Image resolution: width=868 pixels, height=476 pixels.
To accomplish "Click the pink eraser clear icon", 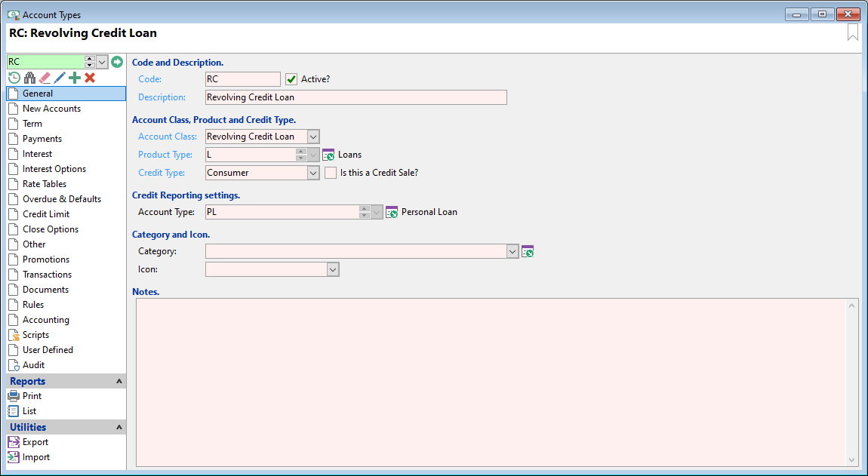I will pos(45,78).
